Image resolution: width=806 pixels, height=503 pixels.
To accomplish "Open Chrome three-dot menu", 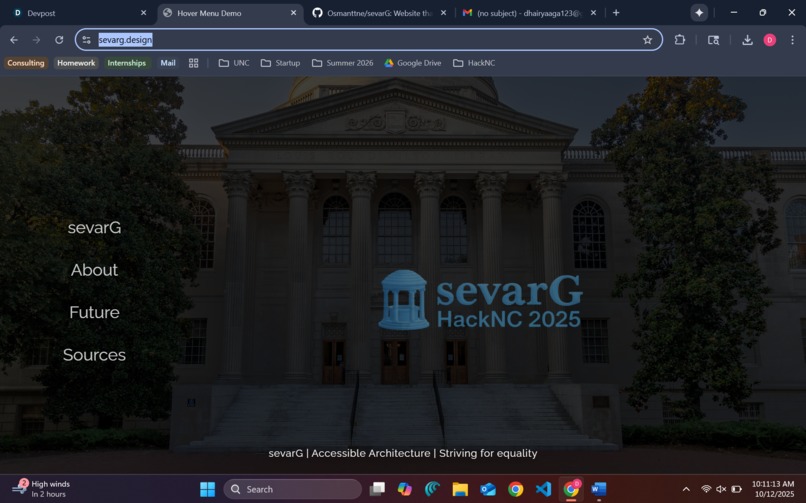I will 792,40.
